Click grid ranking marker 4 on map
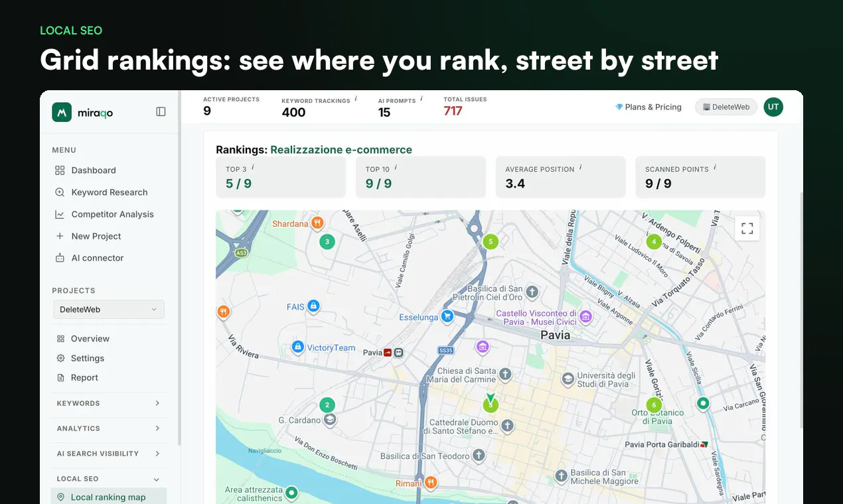 (654, 242)
